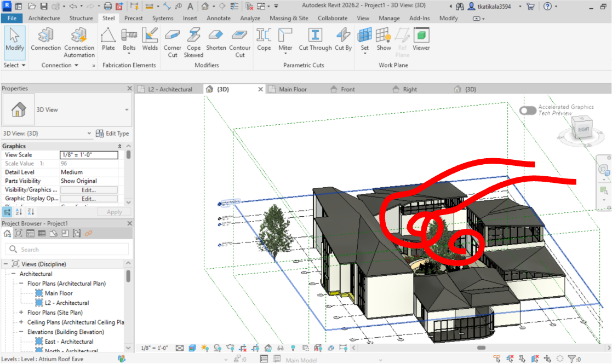Click Edit for Visibility/Graphics Overrides
612x364 pixels.
point(89,190)
